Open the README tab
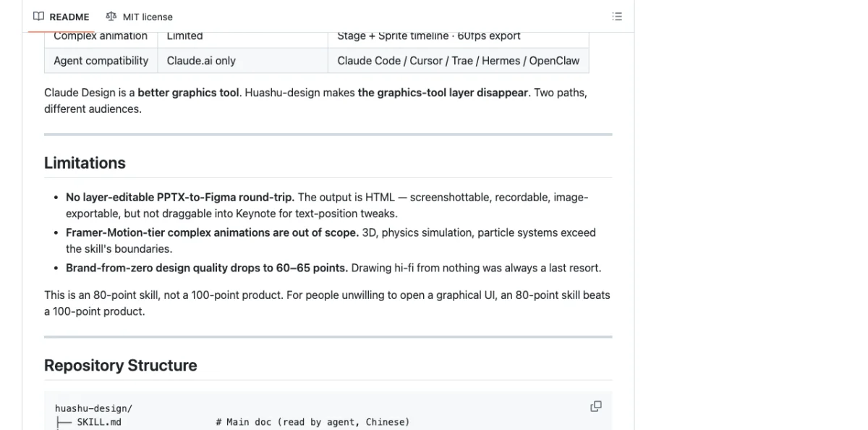The width and height of the screenshot is (868, 430). point(61,17)
